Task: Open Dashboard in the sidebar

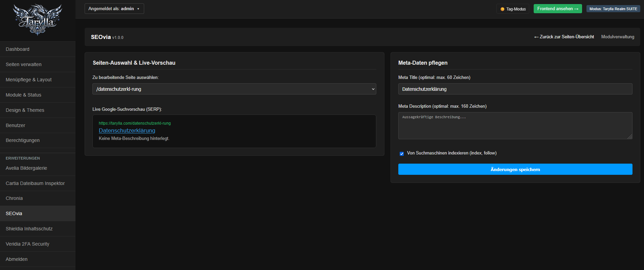Action: pos(38,49)
